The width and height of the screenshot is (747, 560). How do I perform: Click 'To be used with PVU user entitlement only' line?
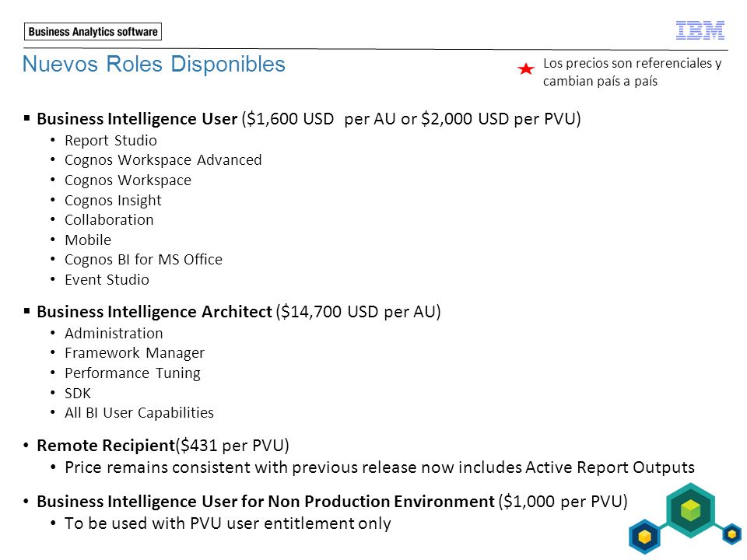pyautogui.click(x=228, y=523)
